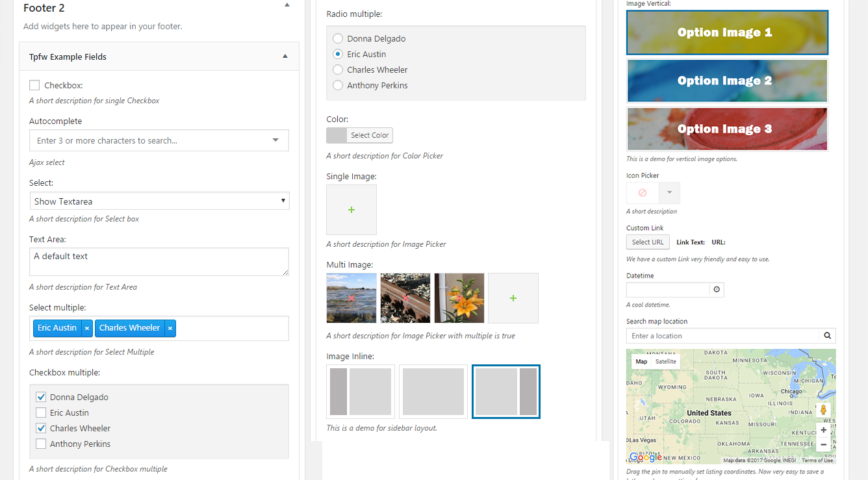Check Eric Austin in Checkbox multiple
868x480 pixels.
pos(41,412)
